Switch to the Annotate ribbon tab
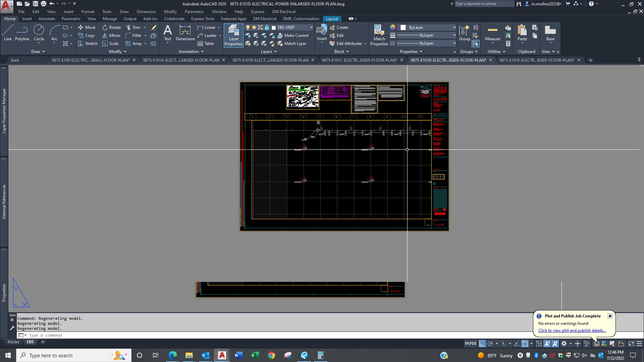This screenshot has height=362, width=644. [47, 19]
